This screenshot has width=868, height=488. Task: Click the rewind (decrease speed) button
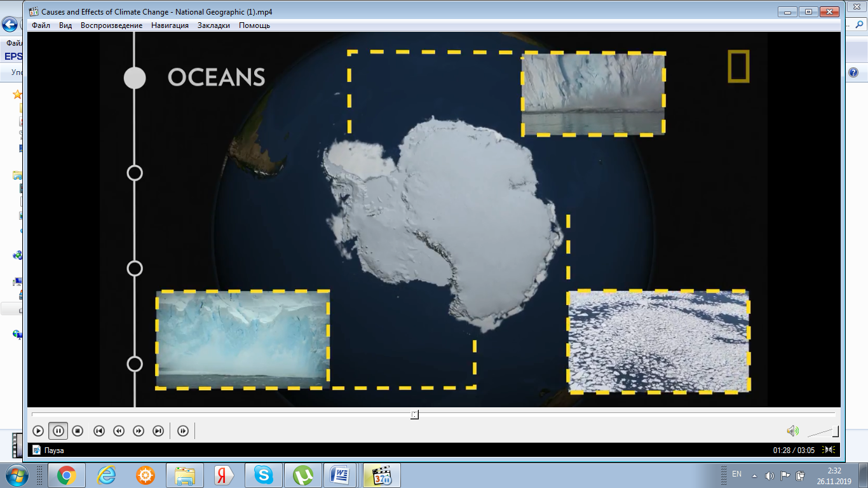[118, 431]
